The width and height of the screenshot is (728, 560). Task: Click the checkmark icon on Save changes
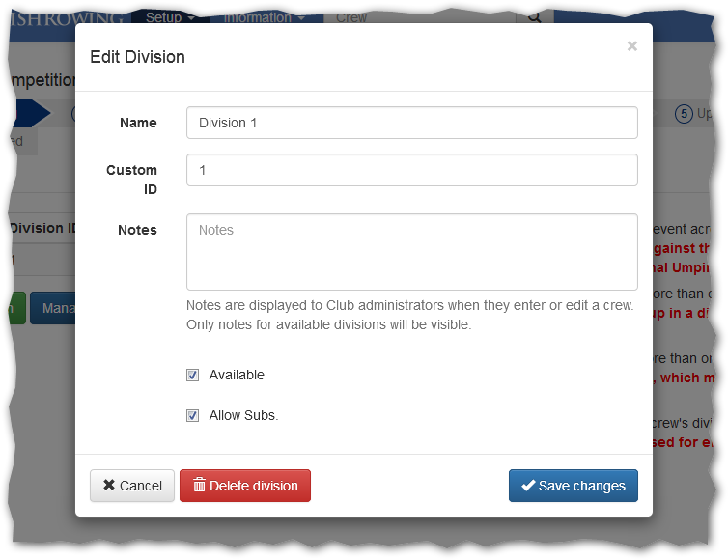tap(527, 486)
